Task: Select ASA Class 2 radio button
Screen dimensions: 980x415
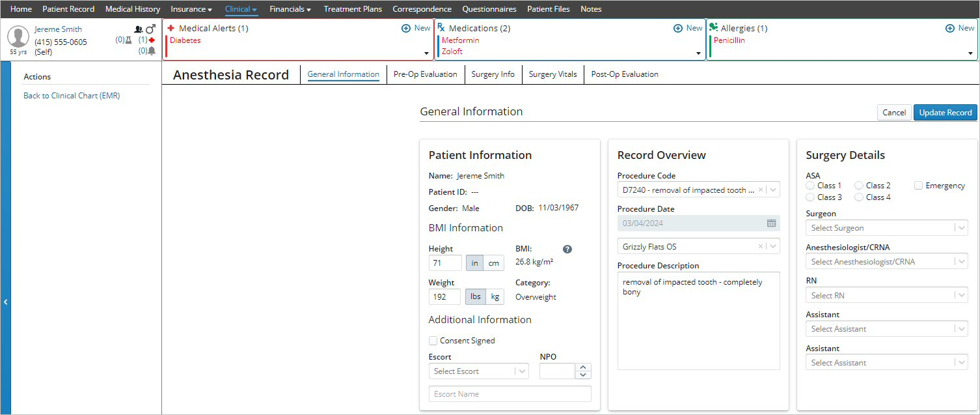Action: (x=859, y=186)
